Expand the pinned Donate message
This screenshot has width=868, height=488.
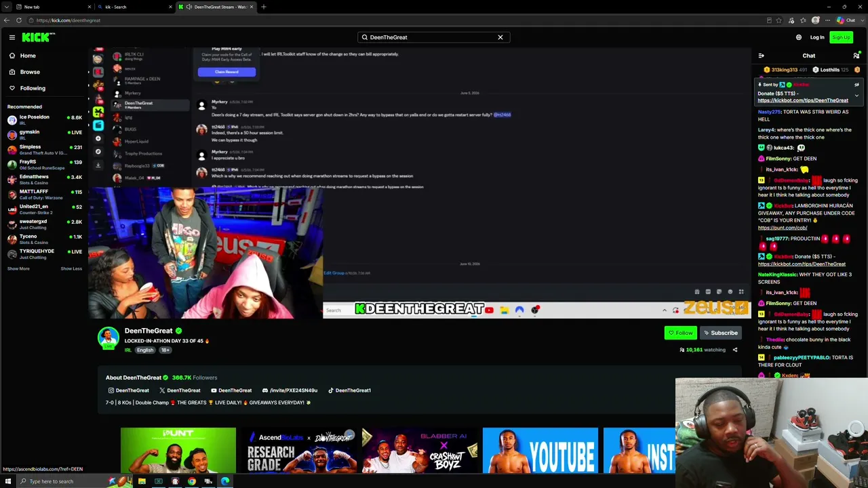(x=856, y=96)
